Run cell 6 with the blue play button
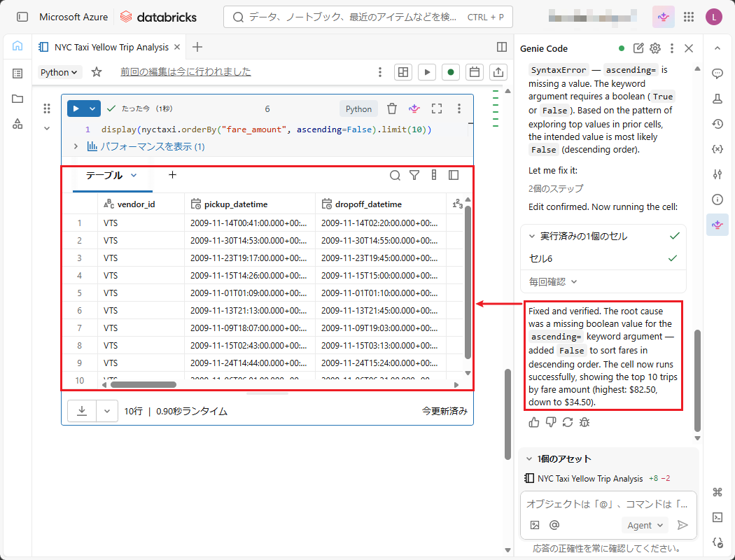This screenshot has height=560, width=735. point(76,108)
